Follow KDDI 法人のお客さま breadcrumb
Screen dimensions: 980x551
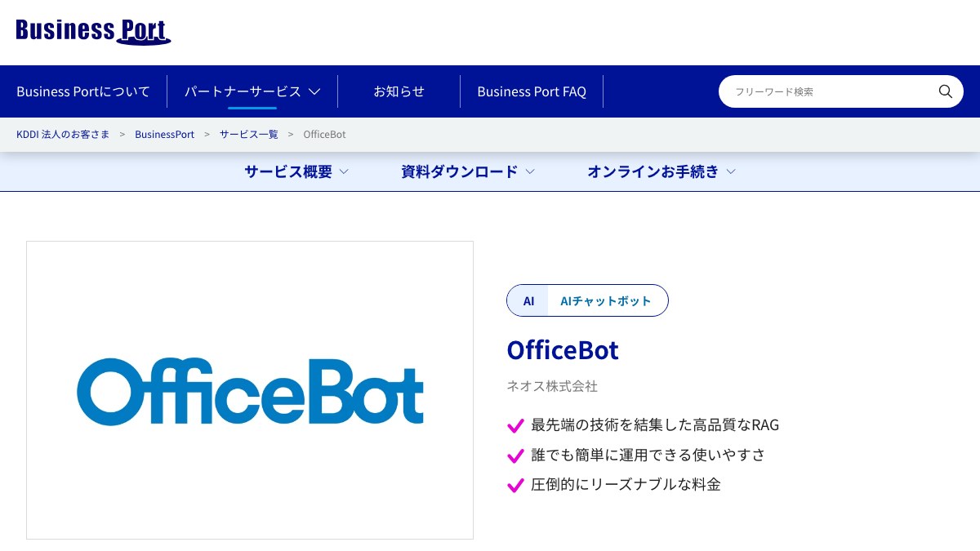[63, 134]
